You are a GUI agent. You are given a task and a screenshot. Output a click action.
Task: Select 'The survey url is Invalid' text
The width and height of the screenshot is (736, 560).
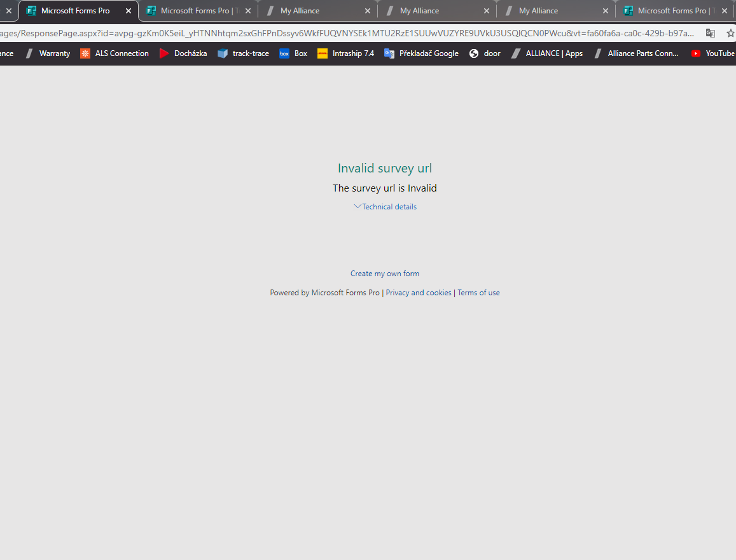click(x=385, y=188)
